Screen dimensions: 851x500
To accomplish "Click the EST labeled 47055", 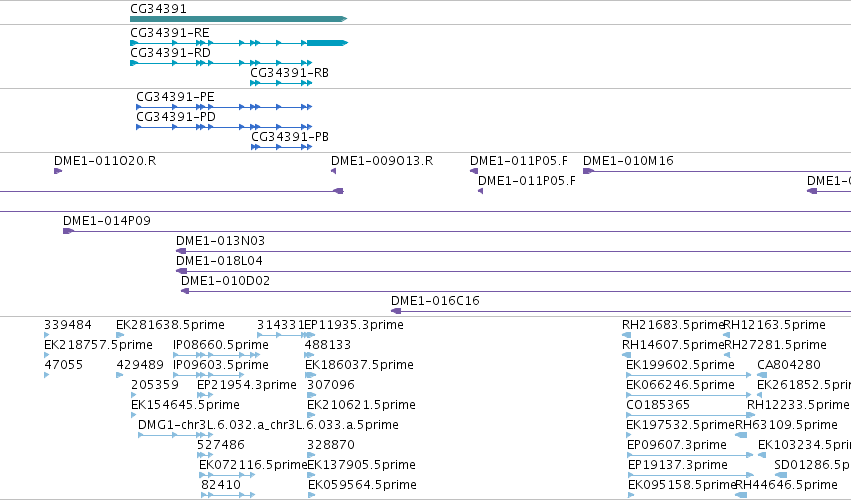I will (47, 375).
